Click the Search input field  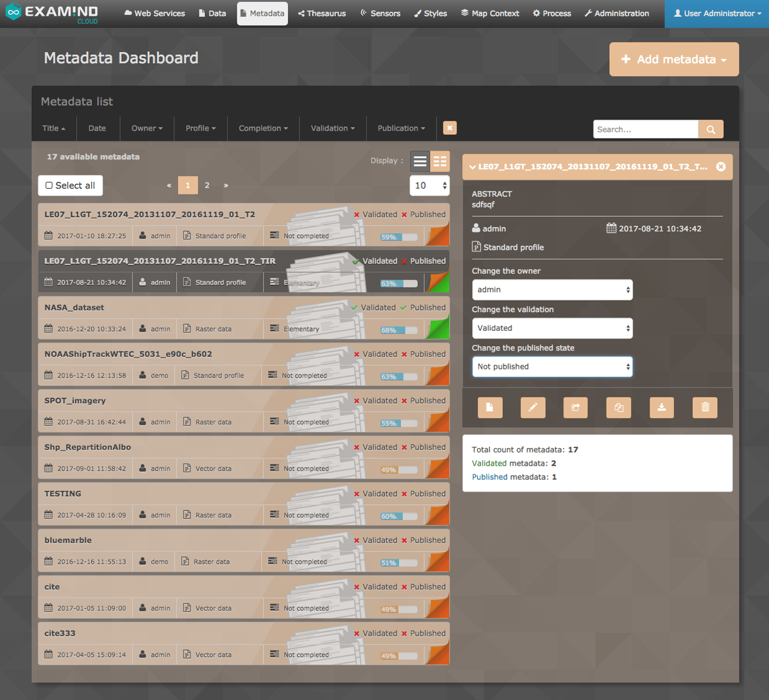pos(645,129)
